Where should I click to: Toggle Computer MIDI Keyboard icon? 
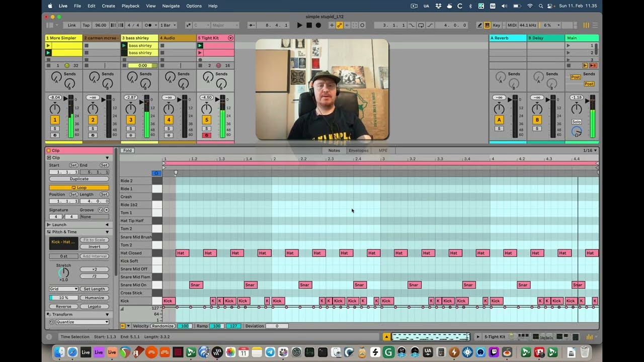(x=488, y=25)
